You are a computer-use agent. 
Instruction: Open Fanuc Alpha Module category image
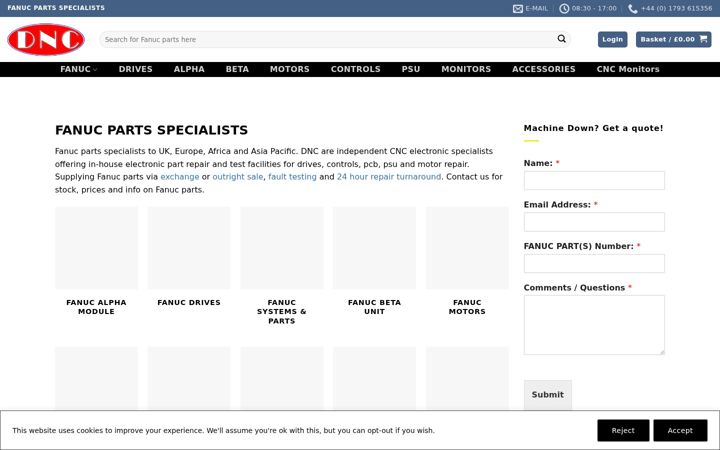[96, 248]
